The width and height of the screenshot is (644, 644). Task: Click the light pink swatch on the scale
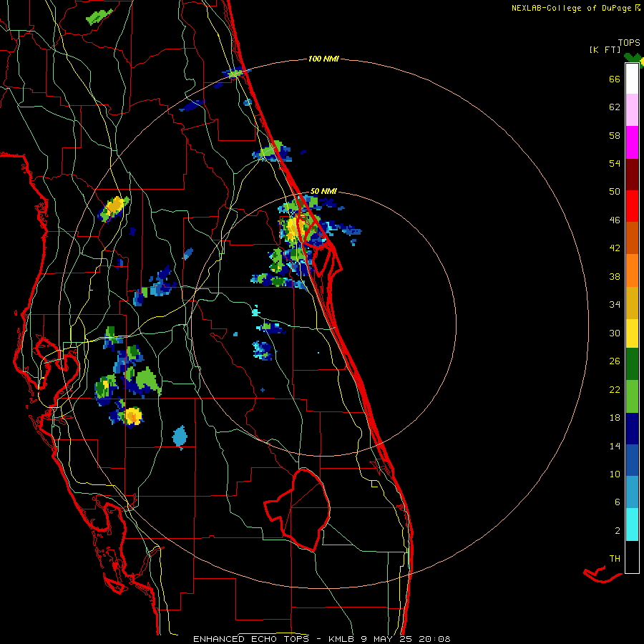632,110
